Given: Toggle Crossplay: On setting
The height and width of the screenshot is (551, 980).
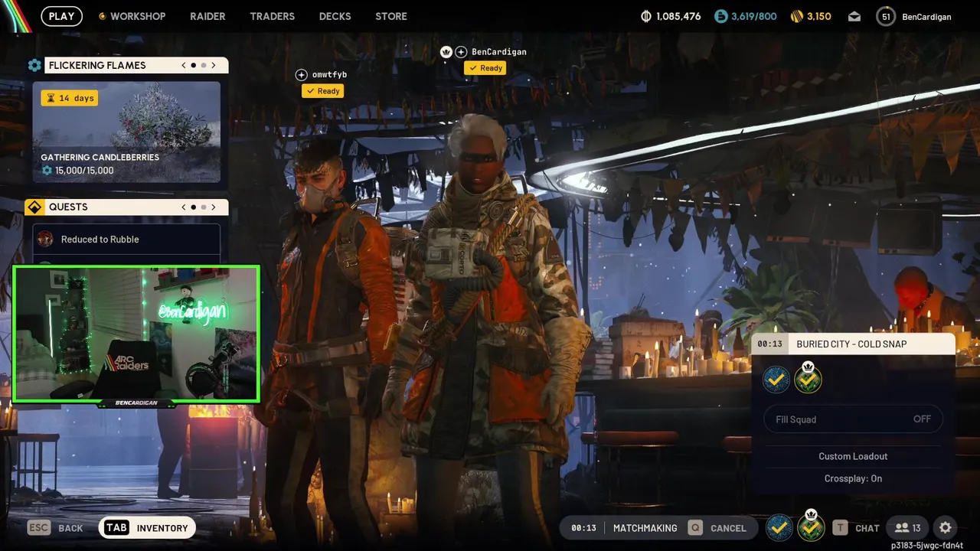Looking at the screenshot, I should click(x=853, y=478).
